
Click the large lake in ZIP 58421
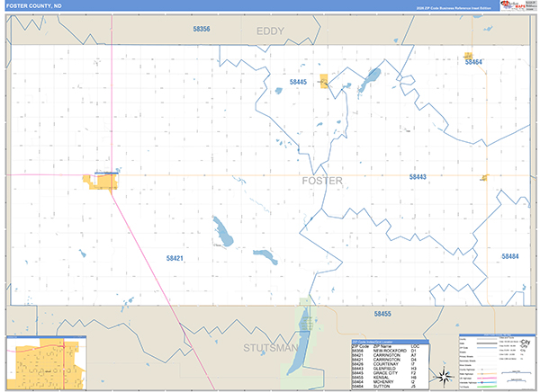pos(223,231)
